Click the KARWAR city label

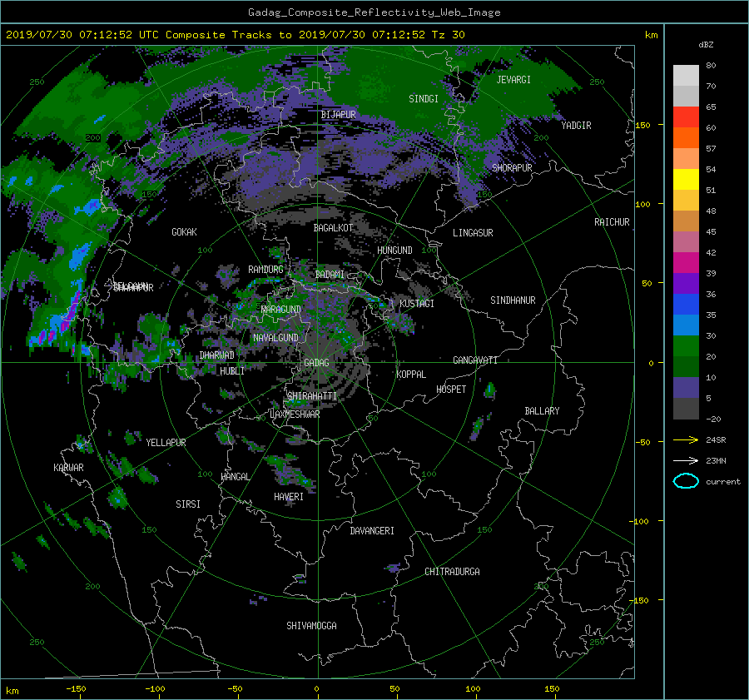pyautogui.click(x=68, y=468)
